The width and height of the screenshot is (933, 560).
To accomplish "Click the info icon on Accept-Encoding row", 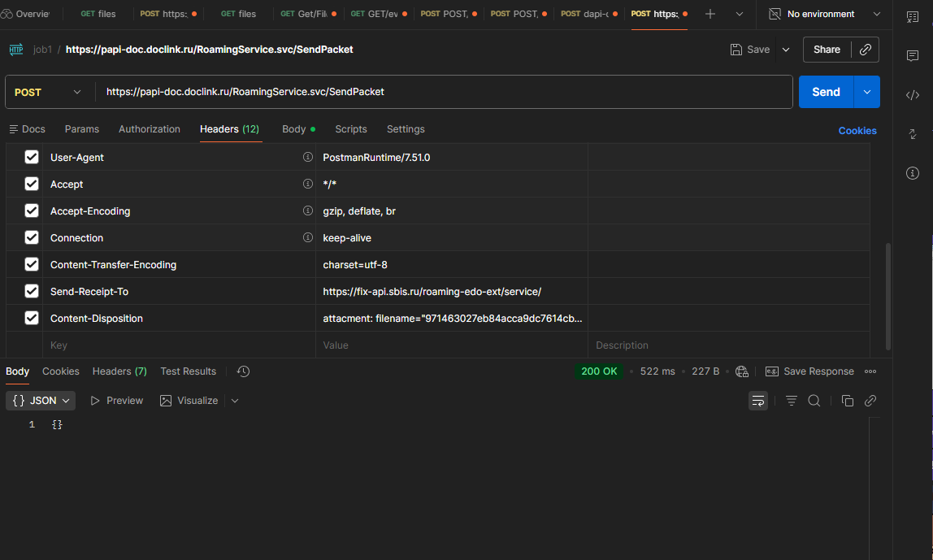I will coord(308,211).
